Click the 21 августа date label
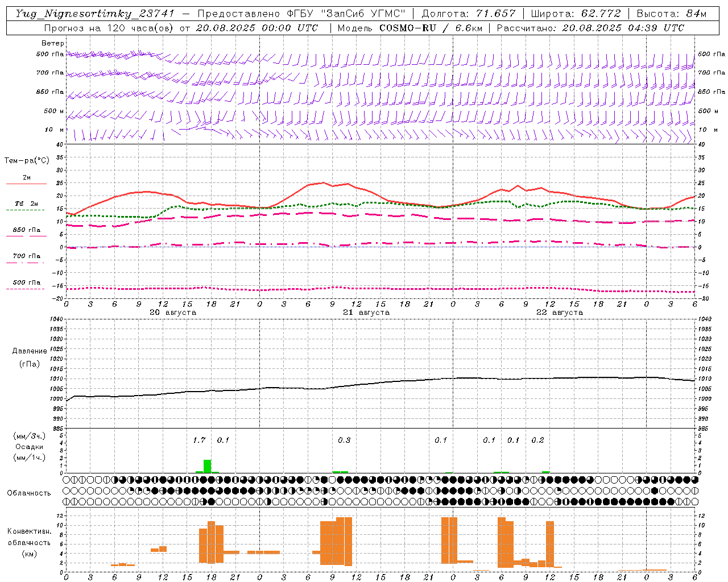This screenshot has width=728, height=582. click(x=366, y=313)
